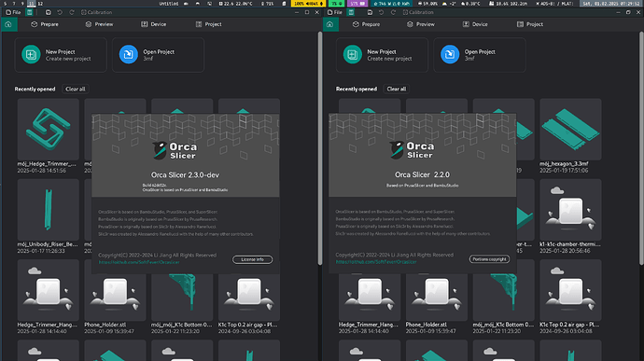Screen dimensions: 644x361
Task: Click the home icon in the 2.3.0-dev window
Action: point(8,24)
